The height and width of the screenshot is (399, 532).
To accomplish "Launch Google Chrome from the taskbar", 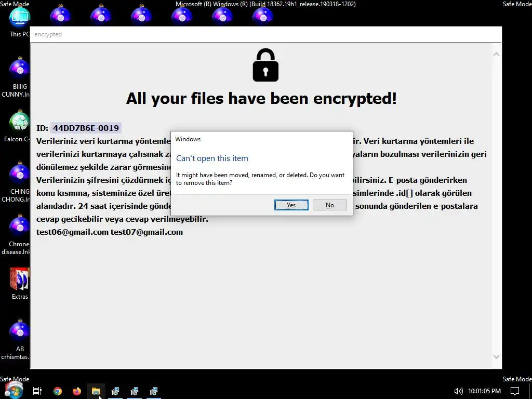I will tap(58, 391).
